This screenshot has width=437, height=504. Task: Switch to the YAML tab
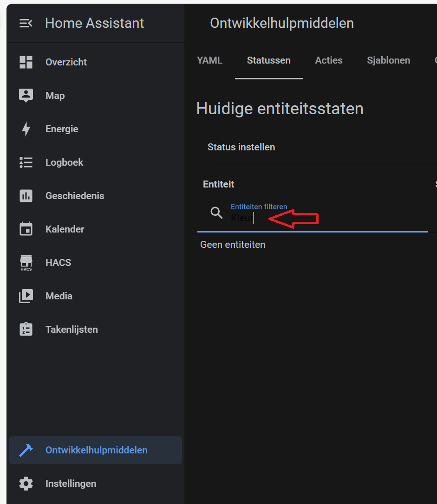(x=209, y=60)
